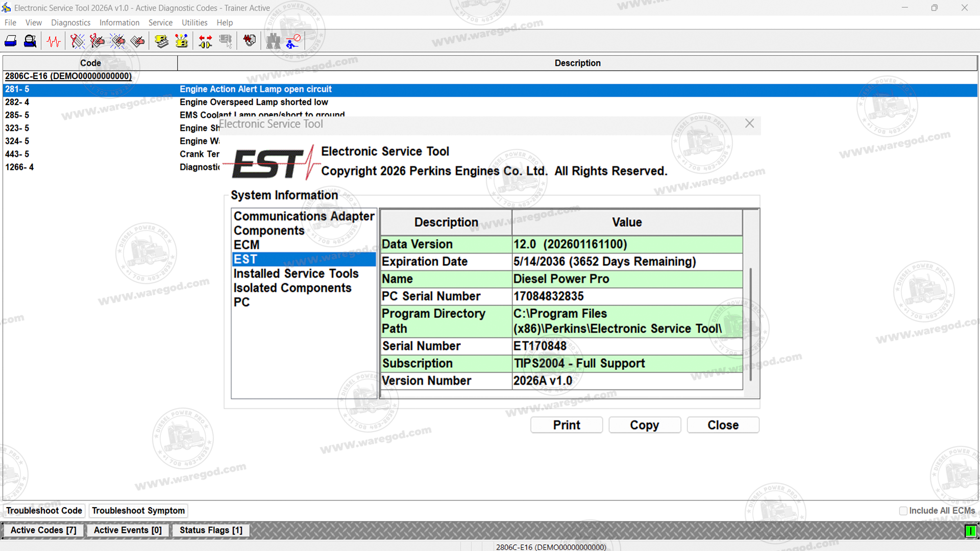Select code row 282- 4
The image size is (980, 551).
pyautogui.click(x=490, y=102)
